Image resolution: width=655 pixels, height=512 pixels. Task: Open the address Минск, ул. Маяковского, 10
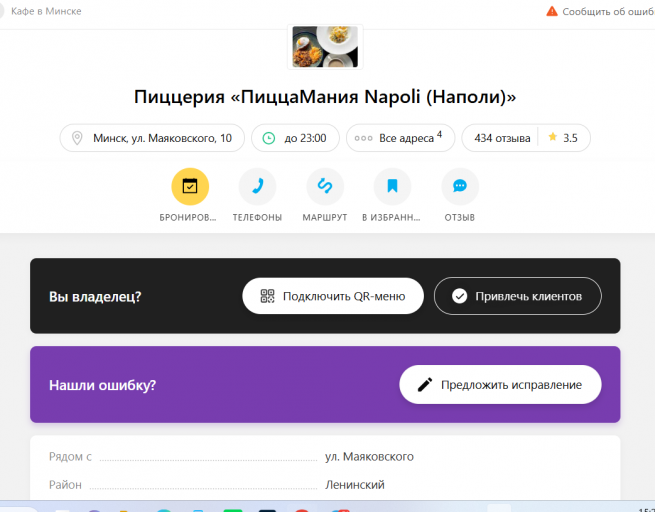click(152, 138)
